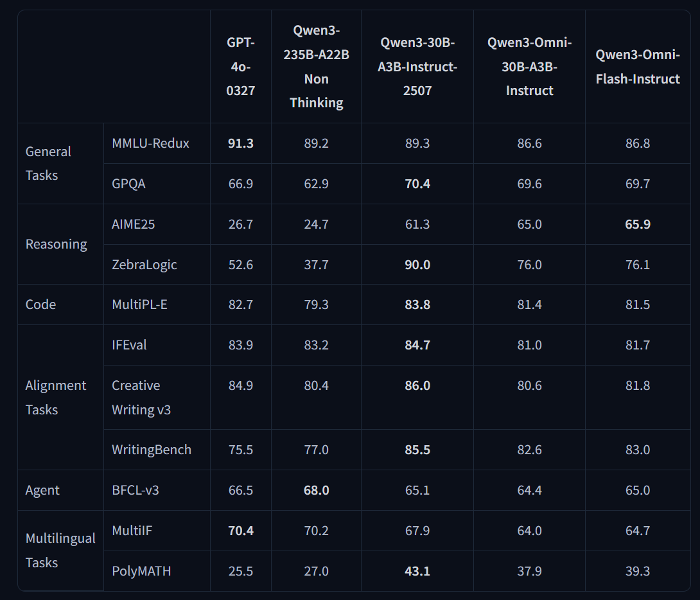The height and width of the screenshot is (600, 700).
Task: Click the 64.7 MultiIF score
Action: click(638, 531)
